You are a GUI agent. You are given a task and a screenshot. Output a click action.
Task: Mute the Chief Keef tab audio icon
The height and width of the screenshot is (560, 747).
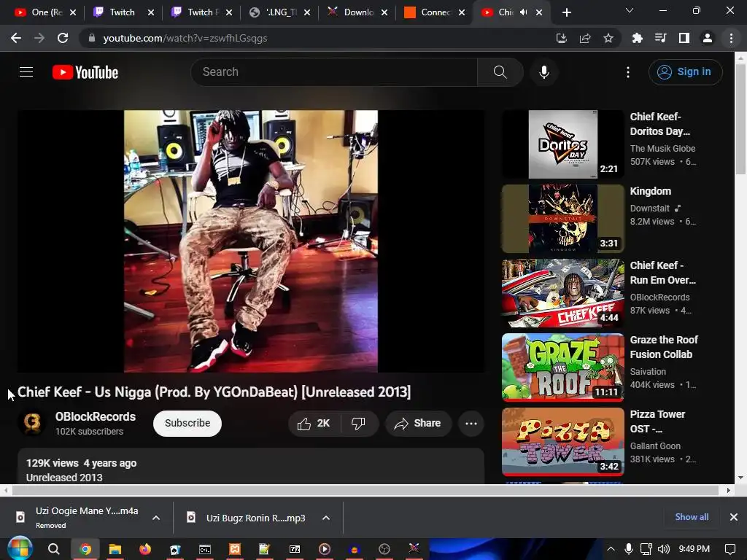(x=524, y=12)
